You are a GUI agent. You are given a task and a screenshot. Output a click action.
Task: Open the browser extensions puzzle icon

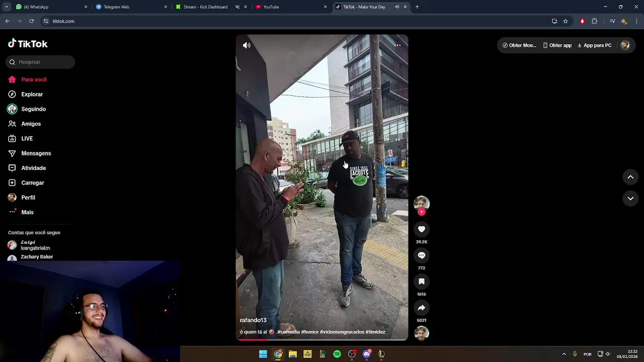pos(595,21)
